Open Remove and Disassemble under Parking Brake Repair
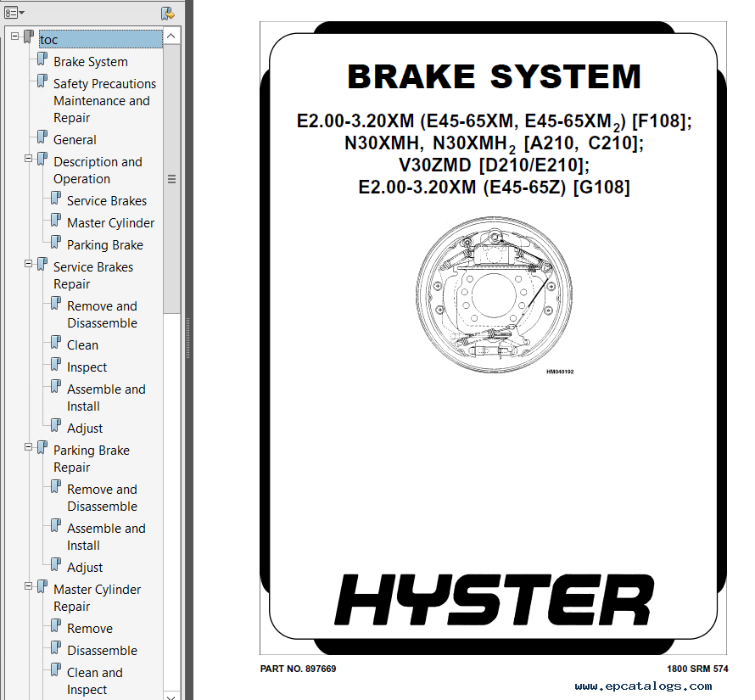This screenshot has width=755, height=700. [102, 498]
